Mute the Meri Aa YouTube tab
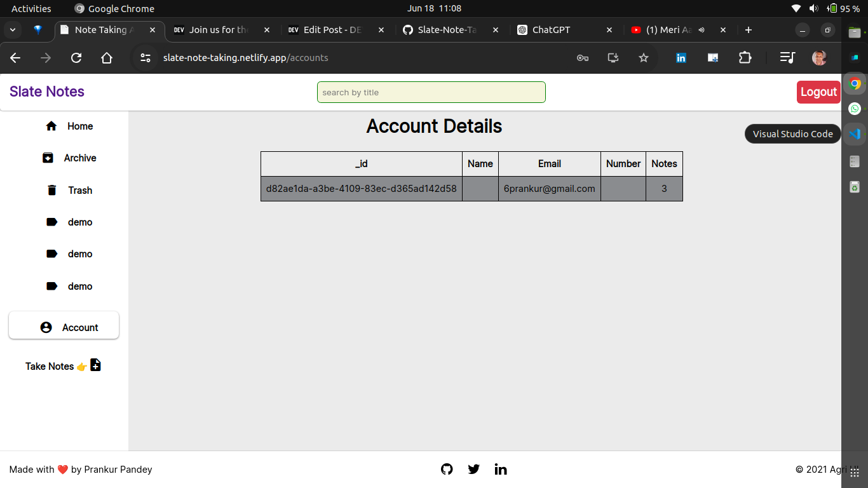The width and height of the screenshot is (868, 488). pos(702,30)
